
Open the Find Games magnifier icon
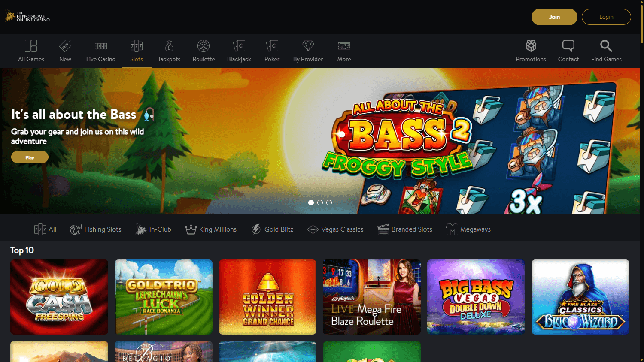606,46
